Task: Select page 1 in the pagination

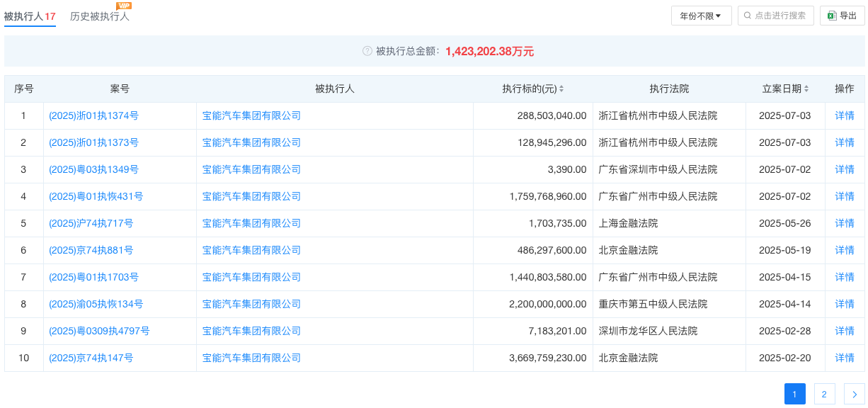Action: tap(794, 394)
